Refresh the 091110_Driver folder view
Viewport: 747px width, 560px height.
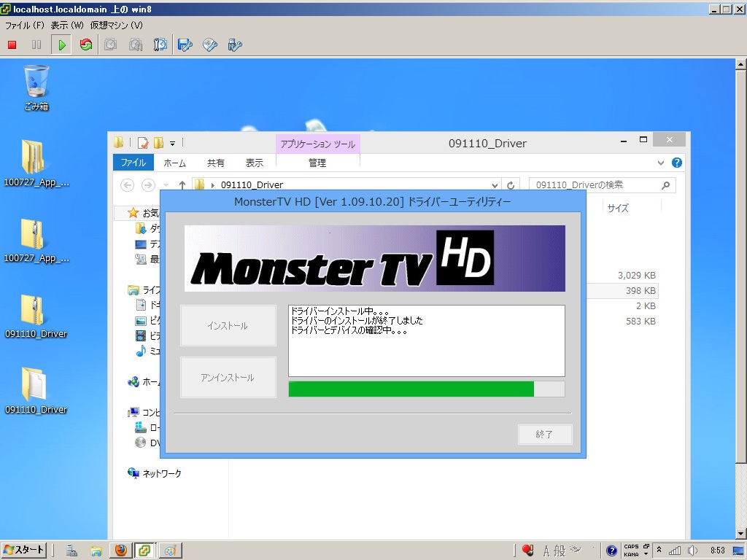click(511, 185)
